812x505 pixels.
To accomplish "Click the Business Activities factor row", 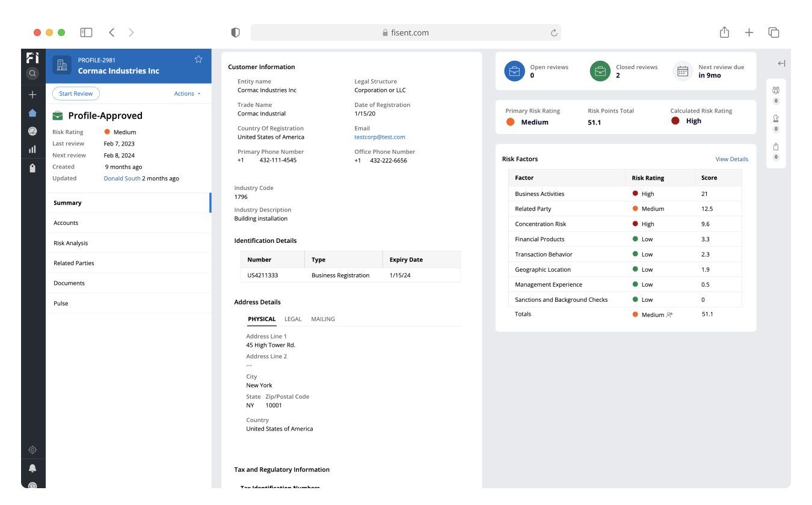I will coord(625,194).
